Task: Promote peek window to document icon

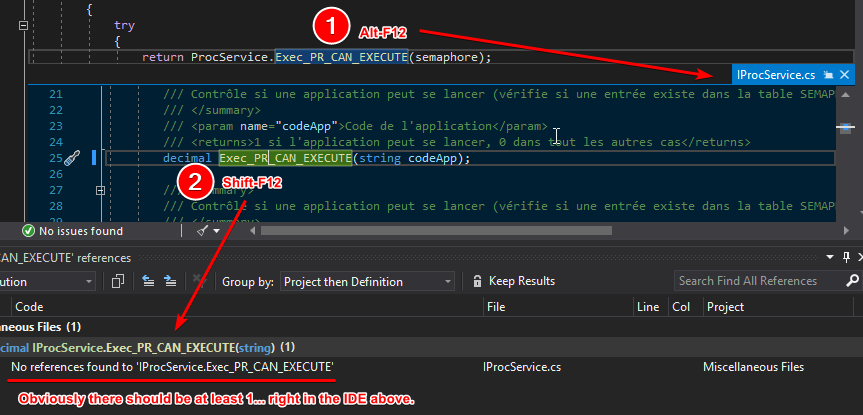Action: [x=828, y=74]
